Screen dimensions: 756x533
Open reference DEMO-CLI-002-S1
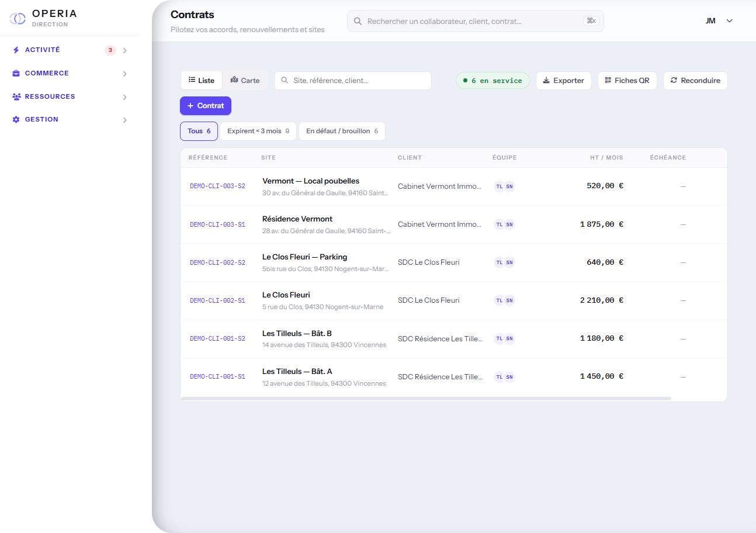pyautogui.click(x=217, y=301)
